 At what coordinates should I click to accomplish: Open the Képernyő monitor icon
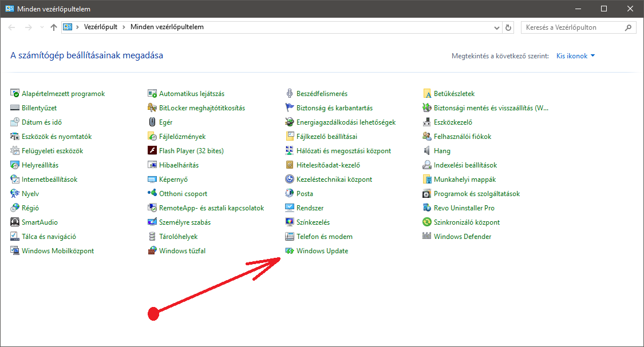pos(152,180)
